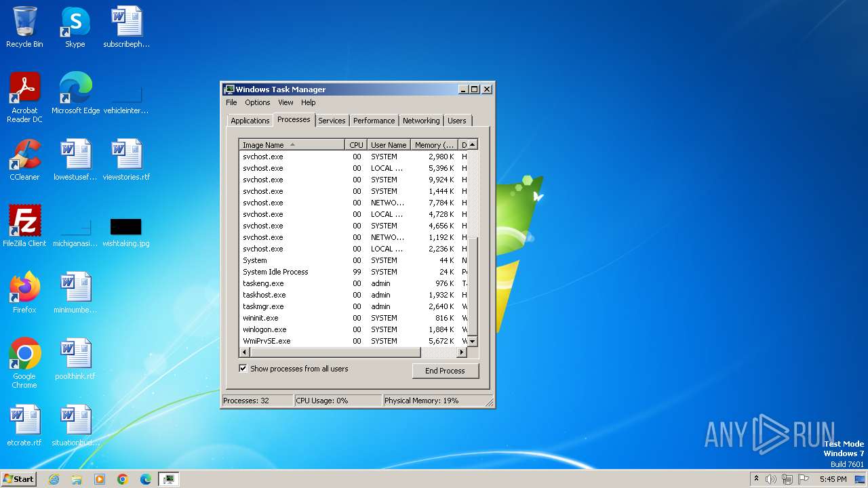Launch Skype from the desktop
The height and width of the screenshot is (488, 868).
pos(75,27)
